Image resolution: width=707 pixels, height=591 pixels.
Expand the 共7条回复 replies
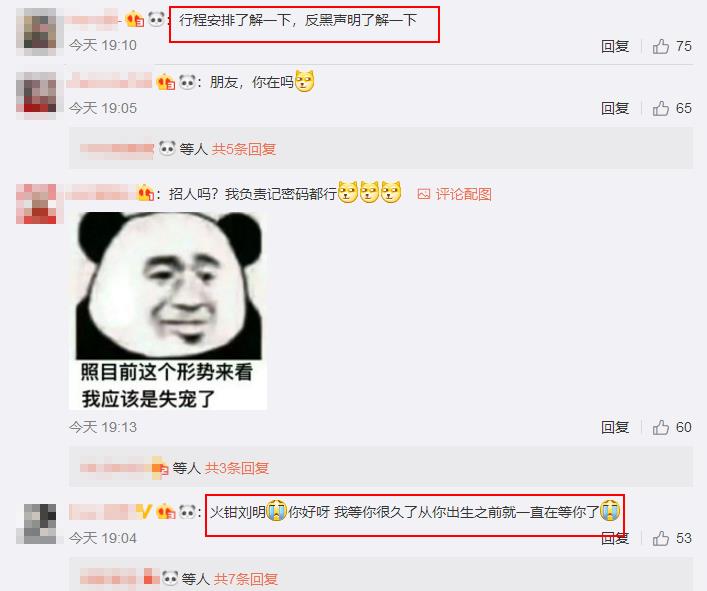click(x=246, y=579)
